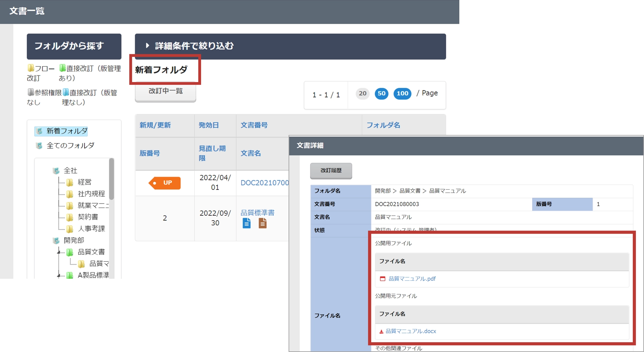
Task: Select the 開発部 tree node
Action: [x=74, y=240]
